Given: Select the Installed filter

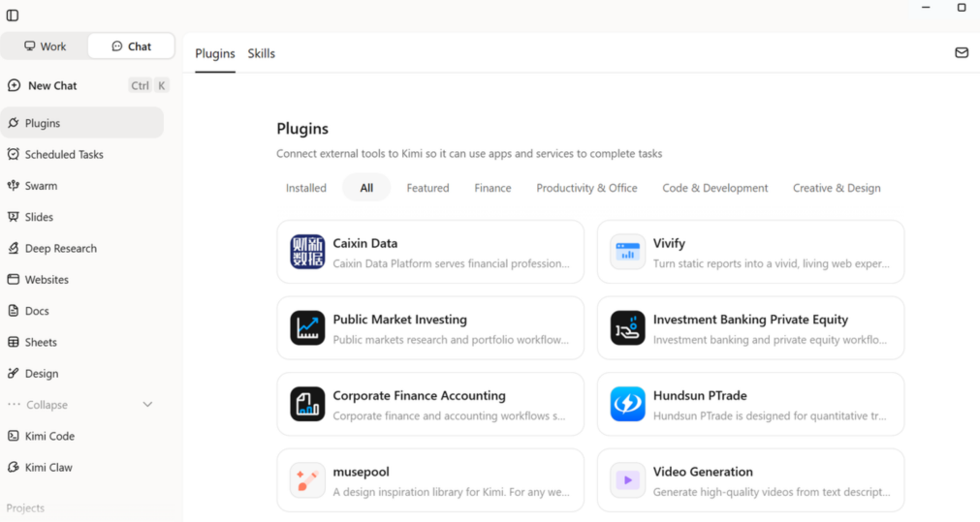Looking at the screenshot, I should pyautogui.click(x=305, y=188).
